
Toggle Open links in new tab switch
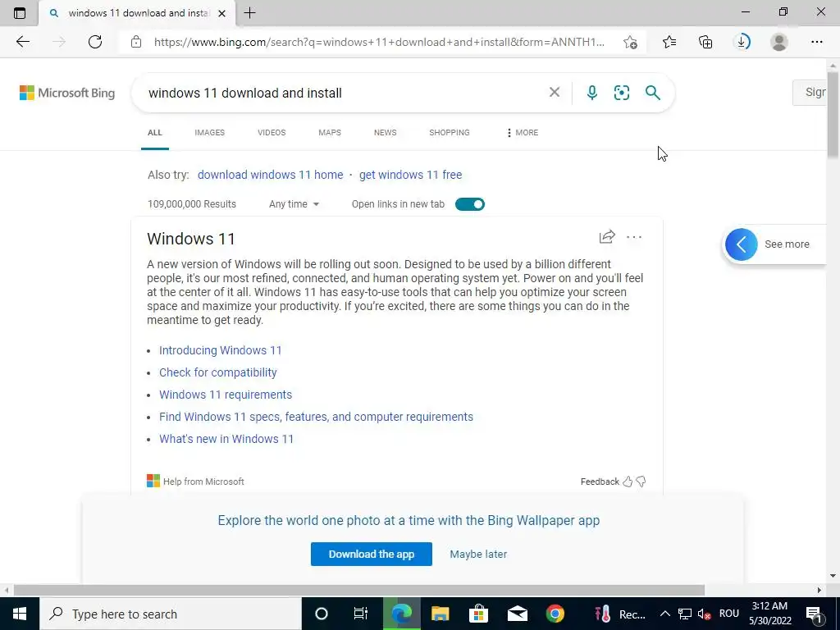click(x=470, y=204)
